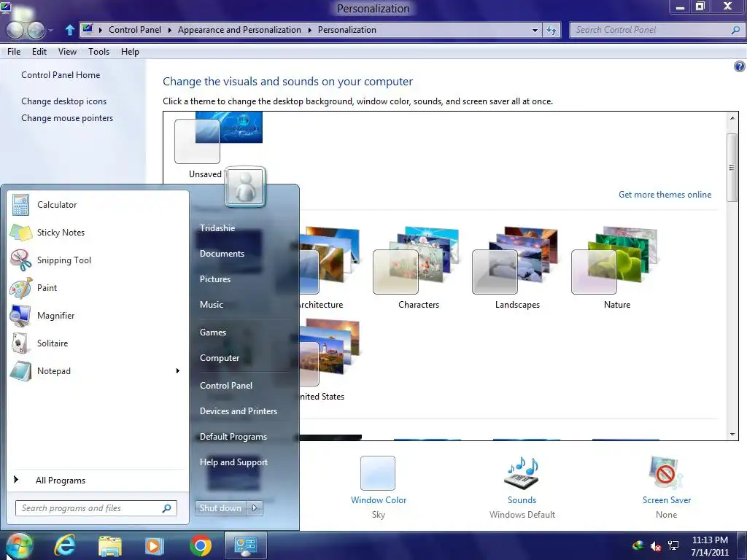Open Music in the Start menu
747x560 pixels.
211,305
